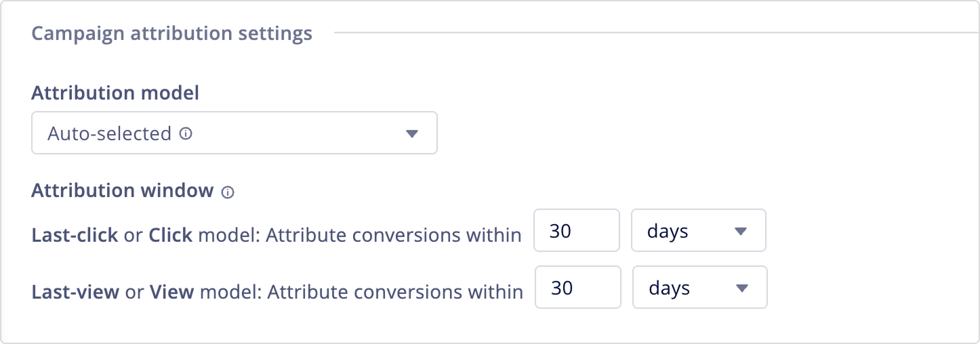The width and height of the screenshot is (980, 344).
Task: Open the Attribution model dropdown
Action: pyautogui.click(x=234, y=133)
